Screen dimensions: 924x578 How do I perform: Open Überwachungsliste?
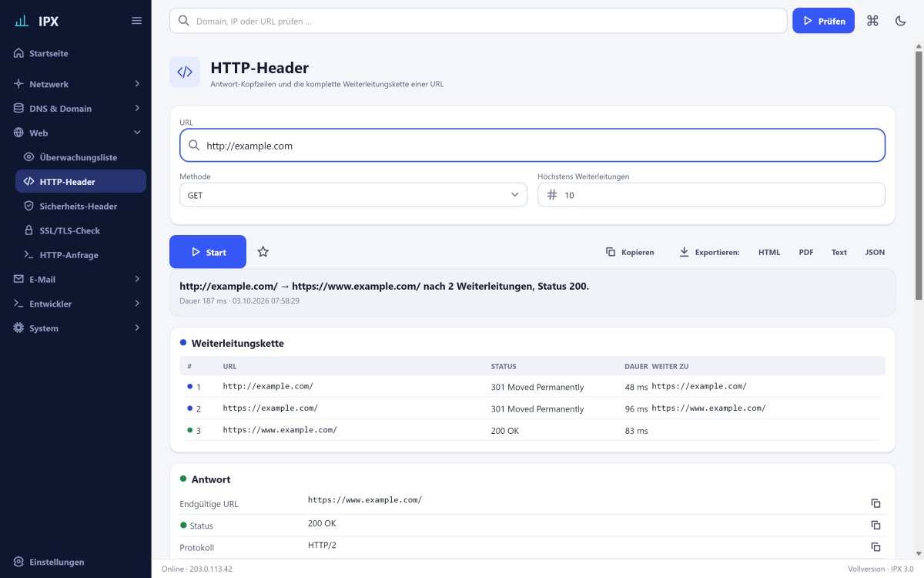point(80,157)
